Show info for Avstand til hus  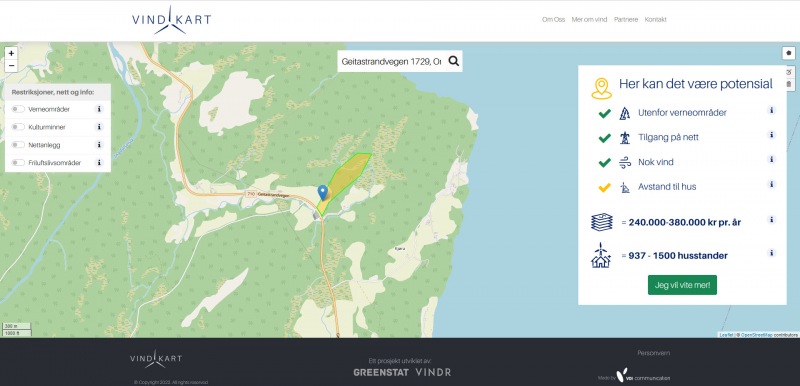[772, 185]
